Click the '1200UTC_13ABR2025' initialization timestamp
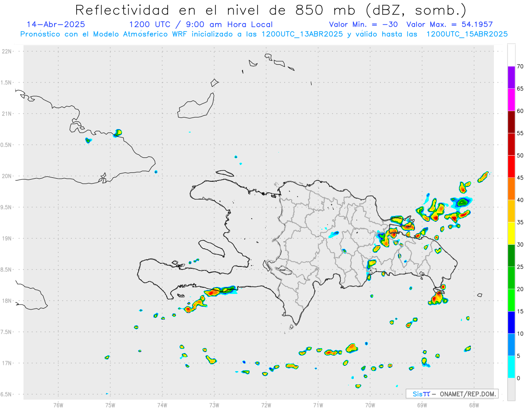 click(x=302, y=34)
